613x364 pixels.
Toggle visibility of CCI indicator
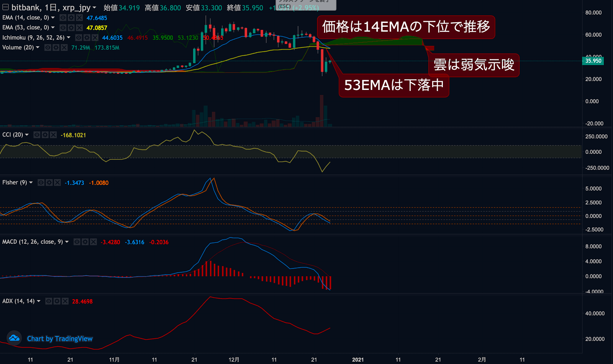(37, 135)
